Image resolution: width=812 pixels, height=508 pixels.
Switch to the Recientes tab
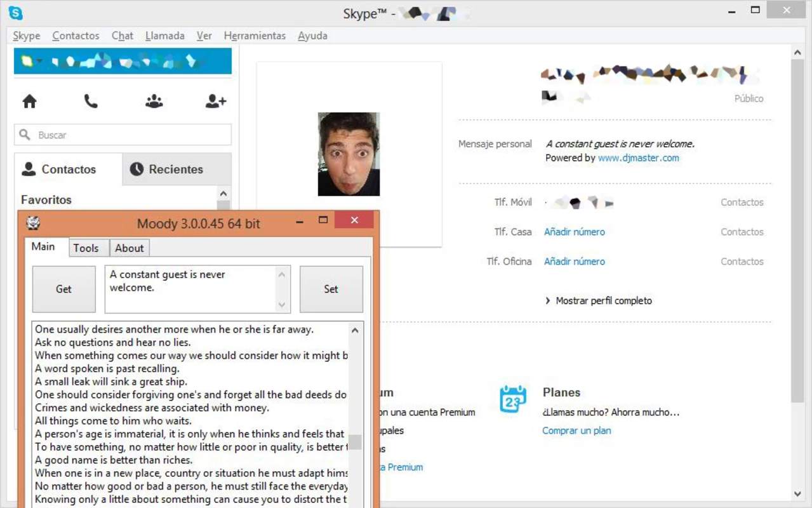[176, 169]
